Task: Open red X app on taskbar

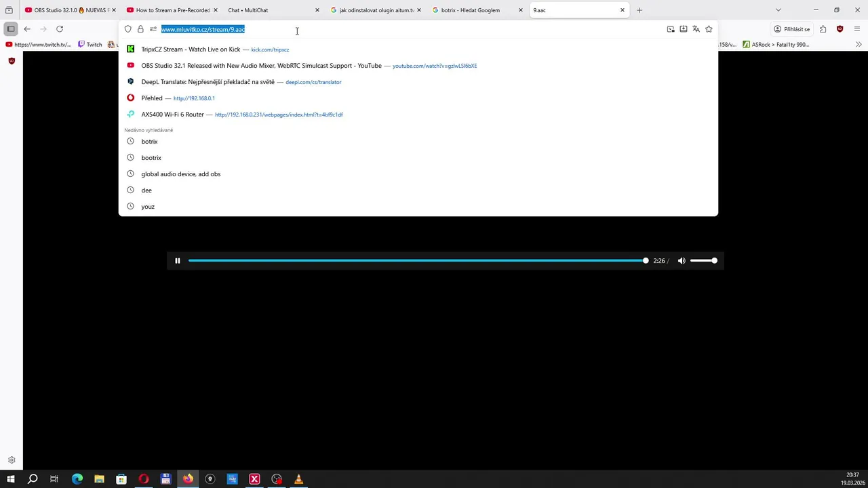Action: tap(254, 479)
